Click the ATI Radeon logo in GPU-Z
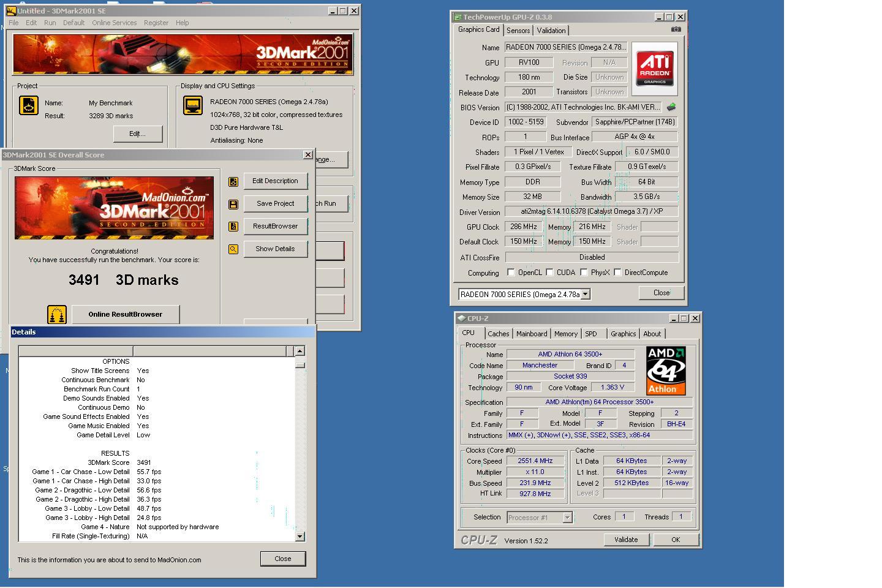This screenshot has height=588, width=882. [x=654, y=69]
